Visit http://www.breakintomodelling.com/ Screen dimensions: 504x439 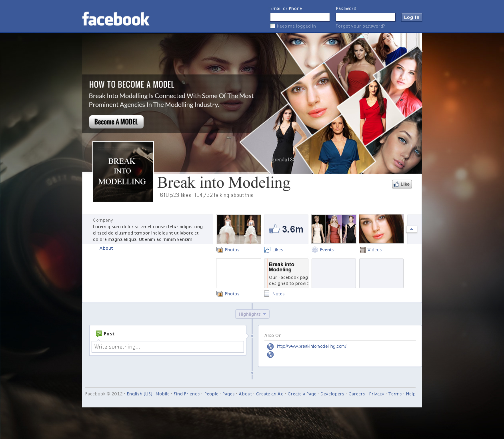click(x=312, y=346)
